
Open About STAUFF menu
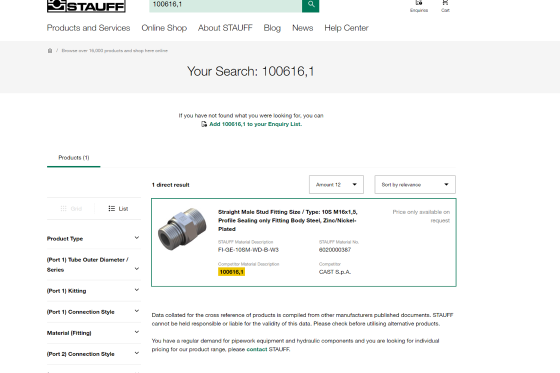tap(225, 28)
